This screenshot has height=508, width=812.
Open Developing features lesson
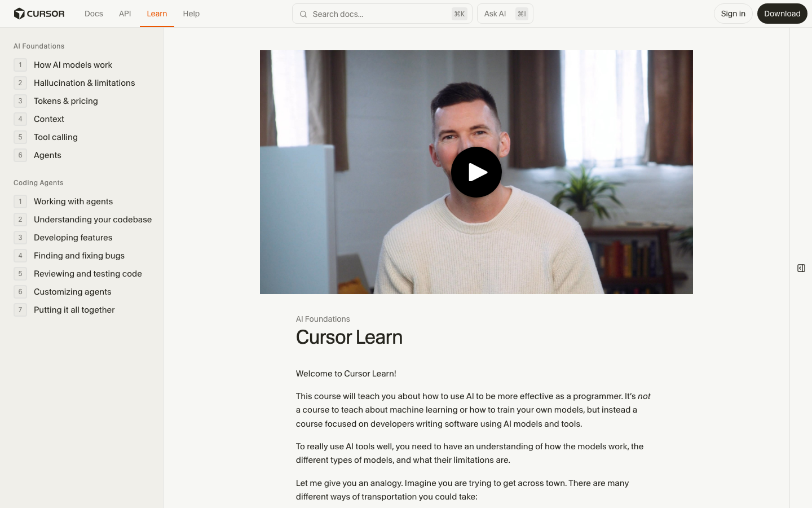coord(73,238)
